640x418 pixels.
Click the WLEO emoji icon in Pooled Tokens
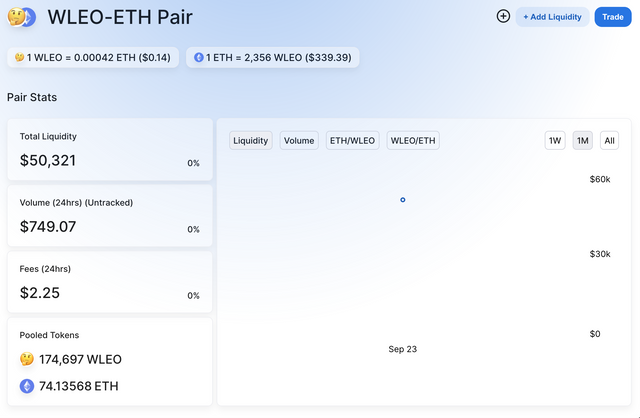[x=27, y=359]
